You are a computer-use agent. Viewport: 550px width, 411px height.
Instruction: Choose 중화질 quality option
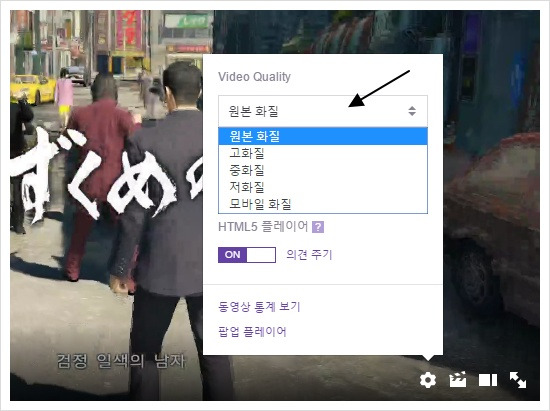pyautogui.click(x=323, y=170)
